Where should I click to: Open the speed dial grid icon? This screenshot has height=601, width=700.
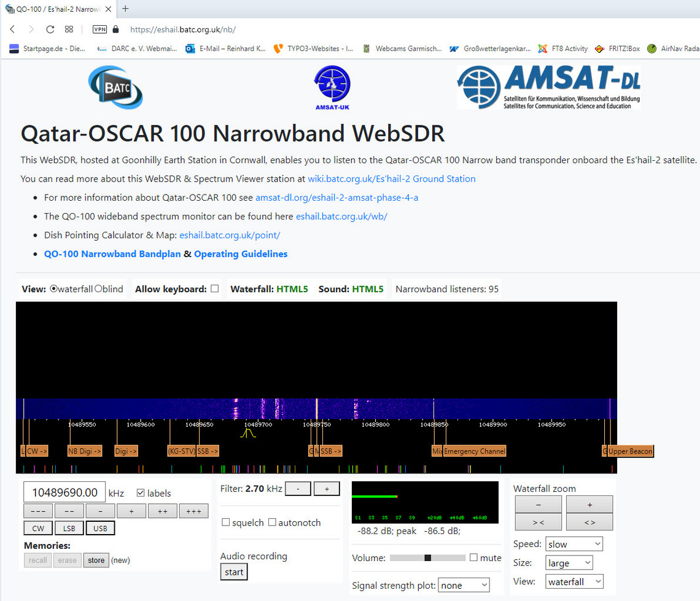69,29
